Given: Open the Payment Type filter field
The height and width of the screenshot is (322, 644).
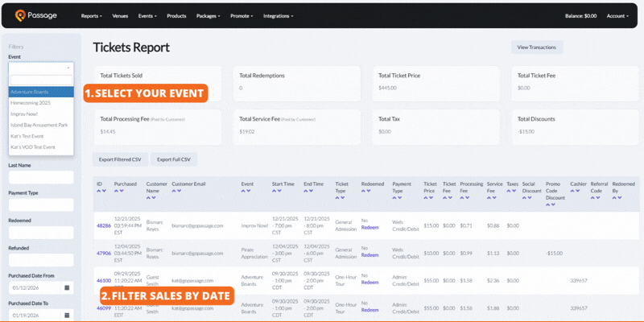Looking at the screenshot, I should pyautogui.click(x=41, y=205).
